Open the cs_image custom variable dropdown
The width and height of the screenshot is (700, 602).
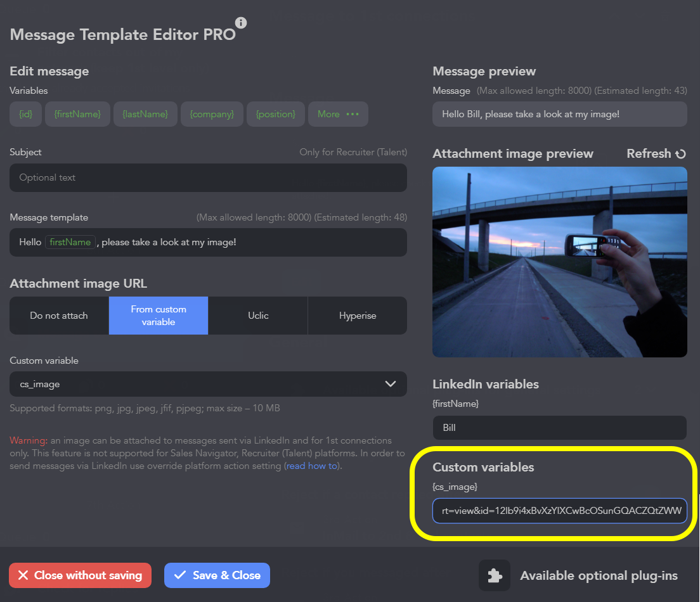[x=208, y=384]
